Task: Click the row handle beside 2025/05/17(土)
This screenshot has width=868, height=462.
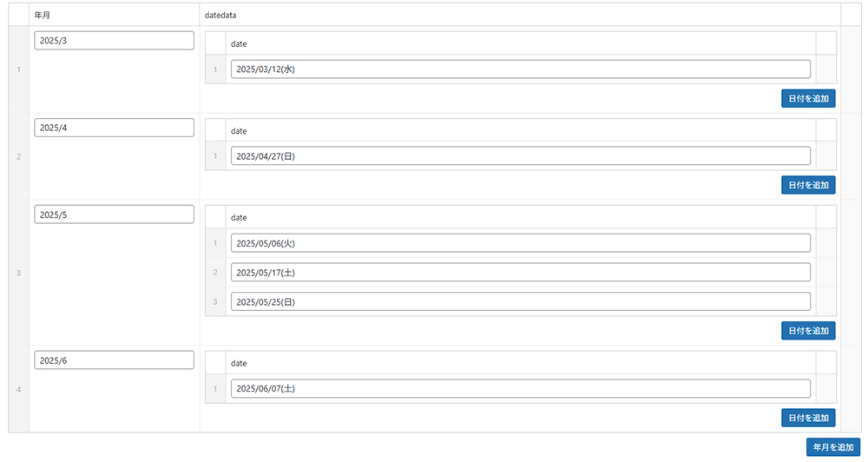Action: 215,273
